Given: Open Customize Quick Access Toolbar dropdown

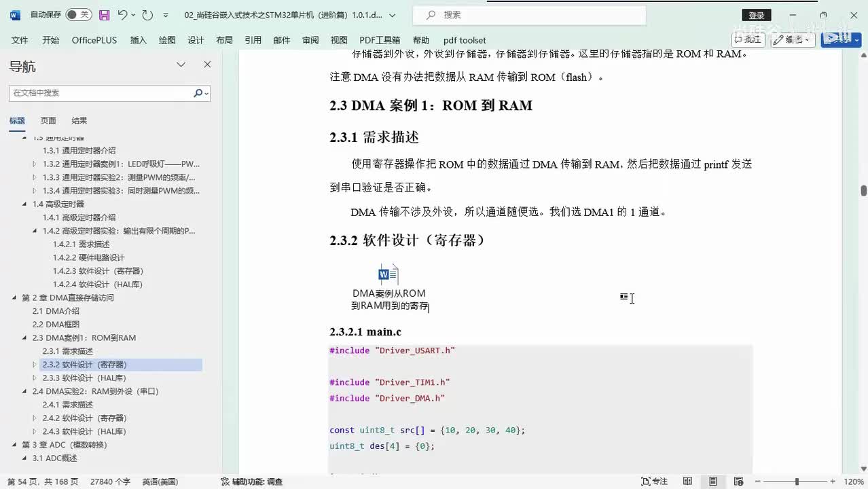Looking at the screenshot, I should point(166,15).
